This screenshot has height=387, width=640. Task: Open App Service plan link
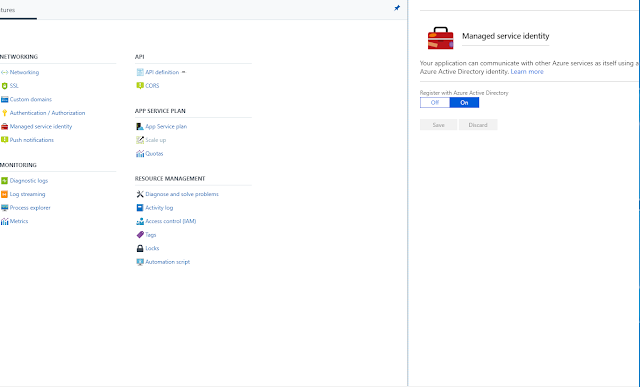(x=166, y=127)
